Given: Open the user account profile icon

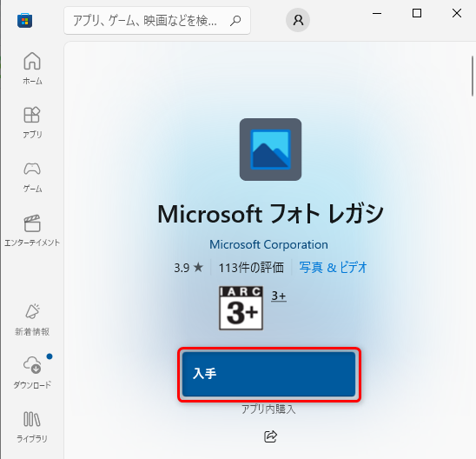Looking at the screenshot, I should point(298,20).
